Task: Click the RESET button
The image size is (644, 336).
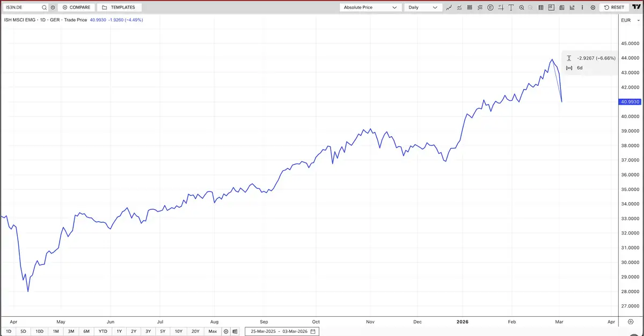Action: point(614,8)
